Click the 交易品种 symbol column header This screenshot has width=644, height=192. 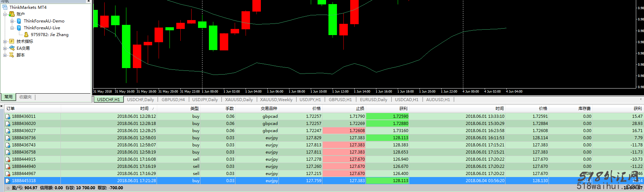(x=269, y=109)
